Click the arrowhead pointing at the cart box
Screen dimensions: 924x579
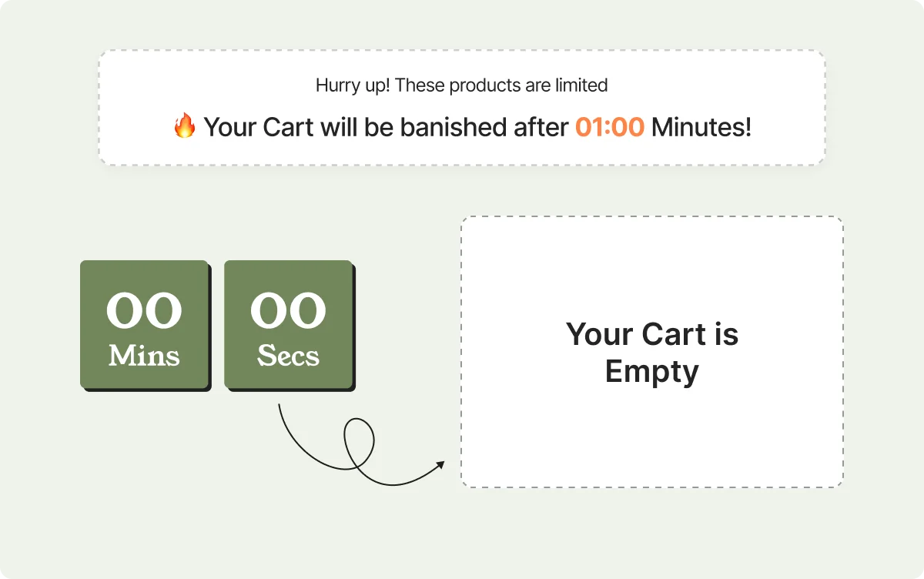pyautogui.click(x=440, y=464)
